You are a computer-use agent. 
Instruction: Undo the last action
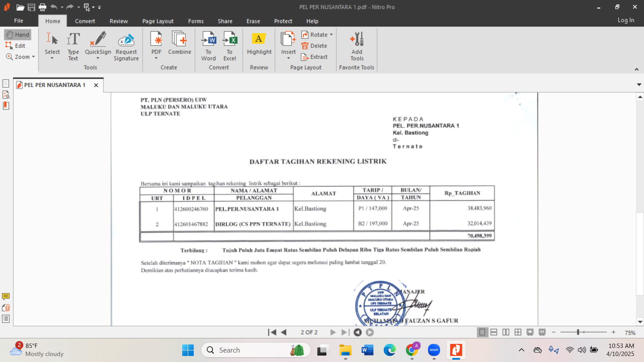click(54, 7)
